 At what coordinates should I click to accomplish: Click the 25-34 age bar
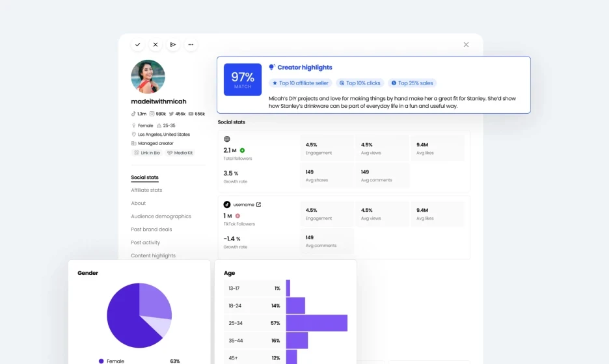pos(316,323)
